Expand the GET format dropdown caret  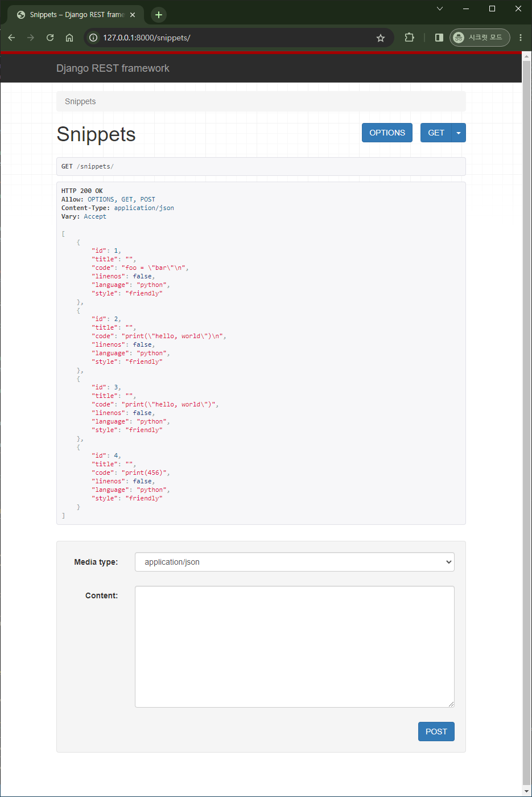coord(459,133)
